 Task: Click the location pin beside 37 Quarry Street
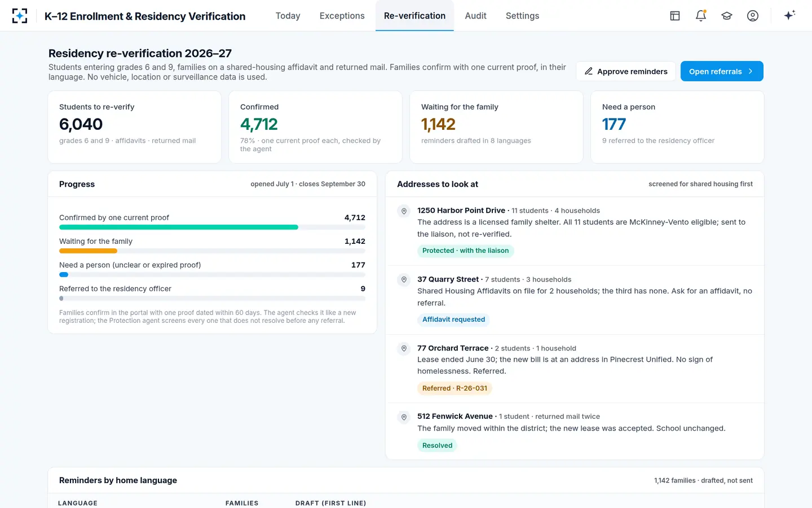coord(404,280)
